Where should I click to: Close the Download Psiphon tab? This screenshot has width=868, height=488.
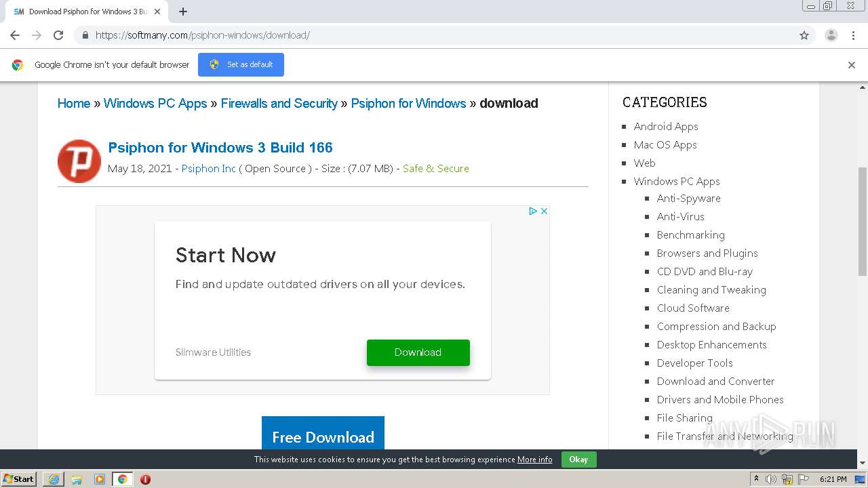tap(157, 12)
